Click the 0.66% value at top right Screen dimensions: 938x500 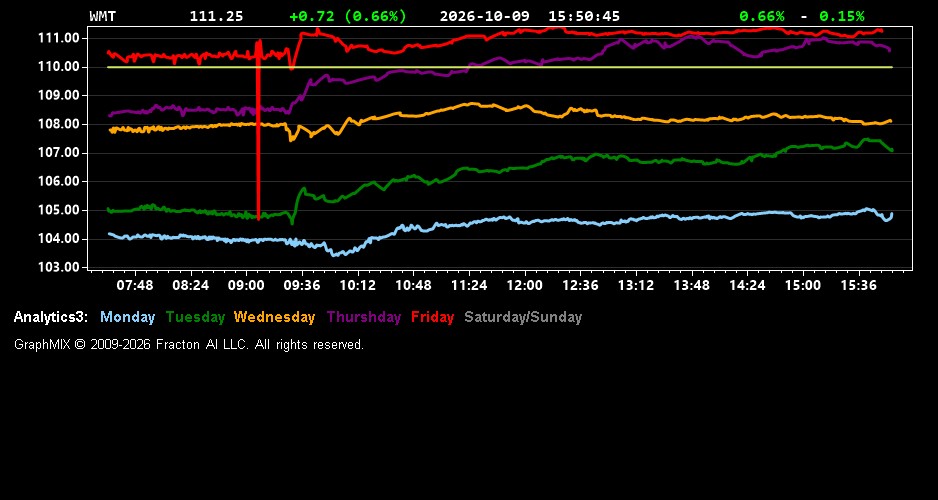(x=762, y=17)
